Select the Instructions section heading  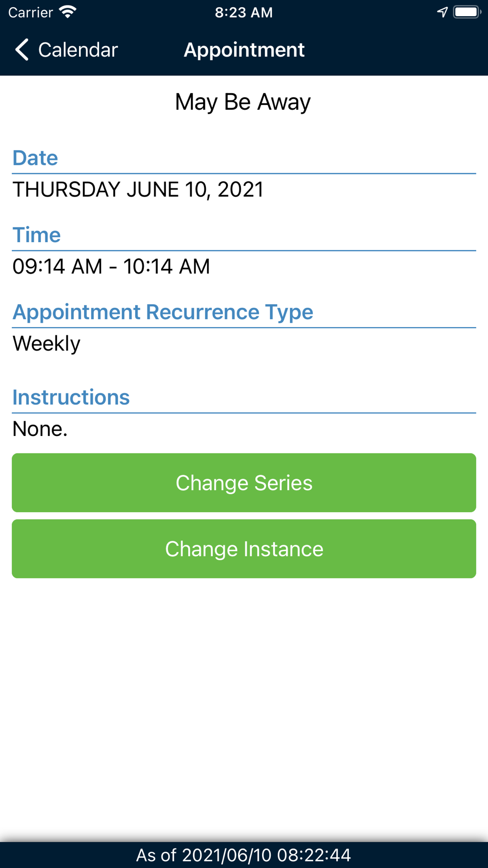pos(71,397)
